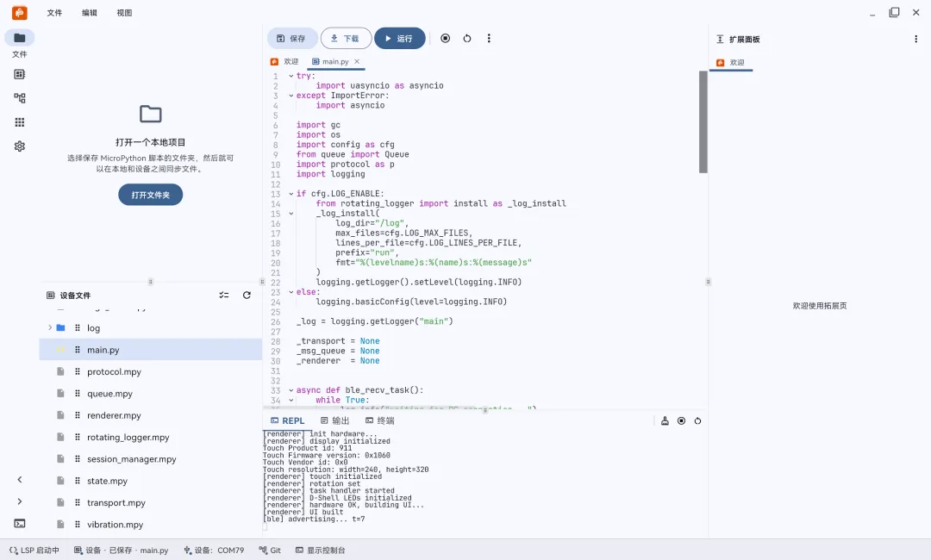Open the apps grid sidebar icon
The height and width of the screenshot is (560, 931).
click(20, 122)
